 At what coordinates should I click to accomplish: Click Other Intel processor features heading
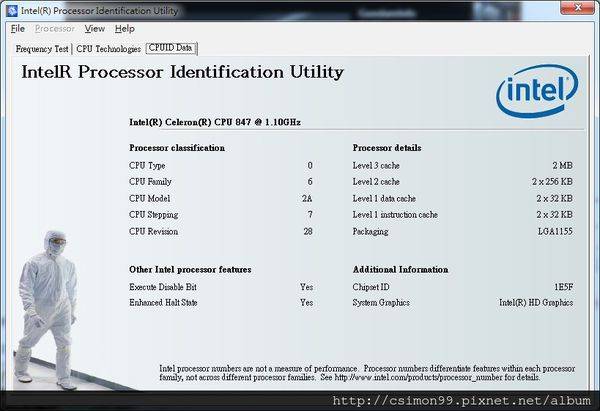click(190, 269)
